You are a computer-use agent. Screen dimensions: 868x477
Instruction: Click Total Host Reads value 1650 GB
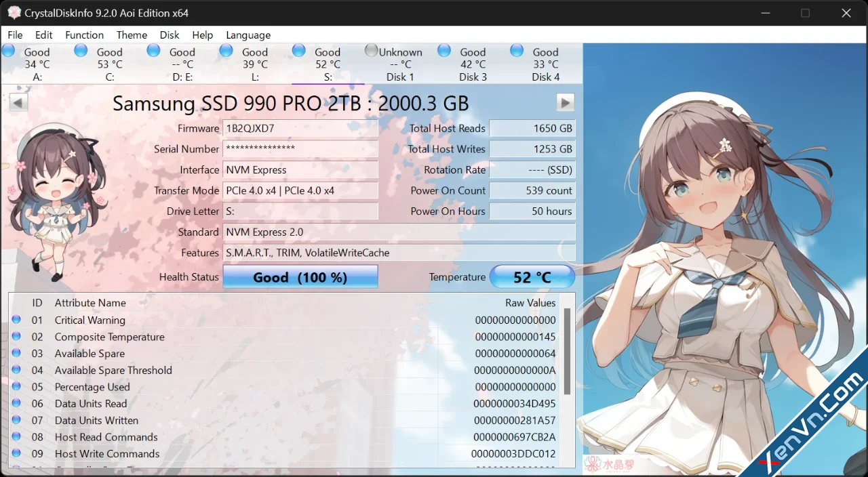(x=532, y=128)
